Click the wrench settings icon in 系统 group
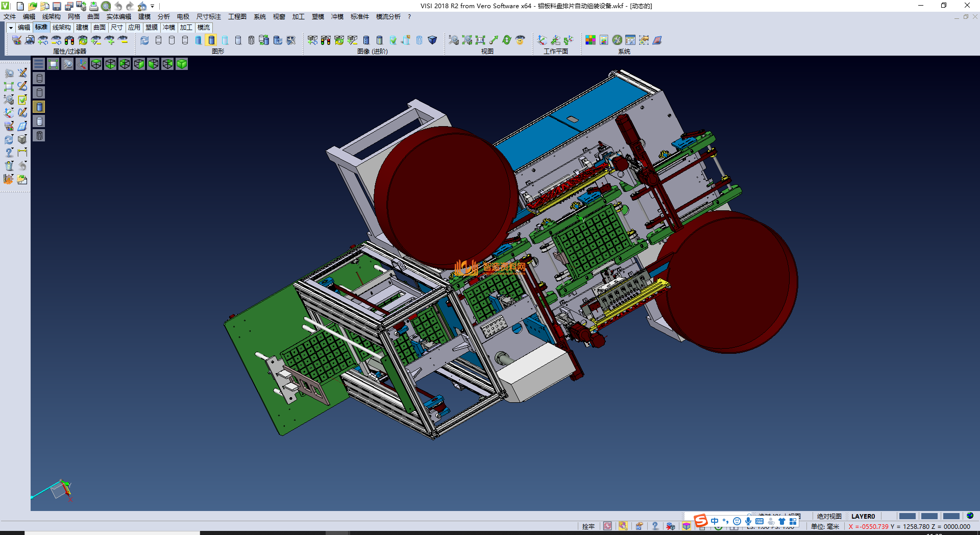Viewport: 980px width, 535px height. 617,40
